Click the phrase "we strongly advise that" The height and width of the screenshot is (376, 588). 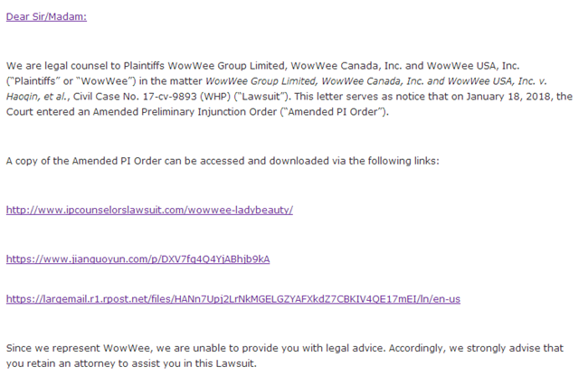tap(509, 348)
